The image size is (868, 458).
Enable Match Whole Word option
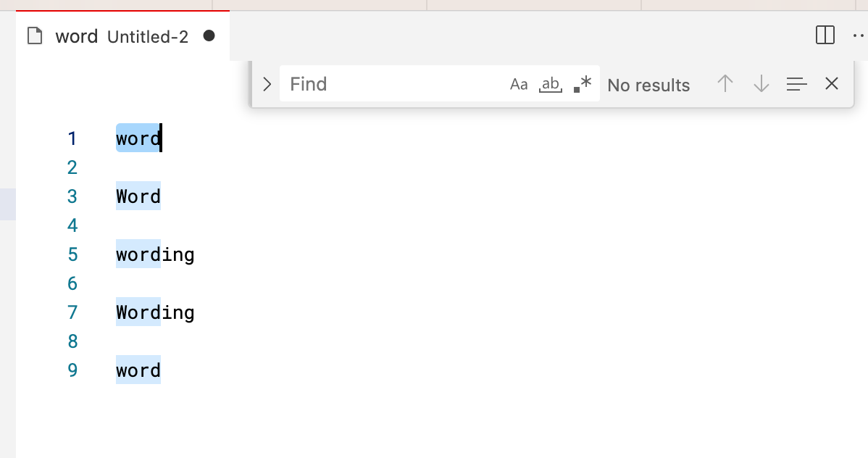pyautogui.click(x=550, y=84)
